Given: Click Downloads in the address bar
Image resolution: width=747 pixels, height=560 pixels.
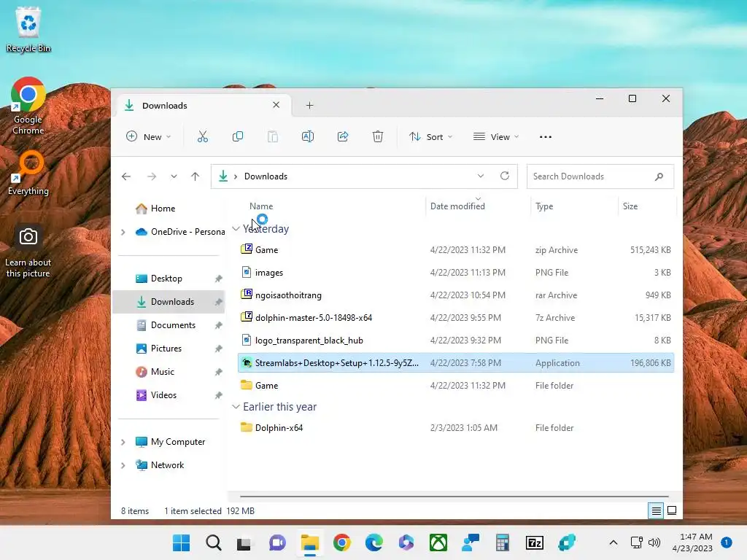Looking at the screenshot, I should tap(266, 176).
